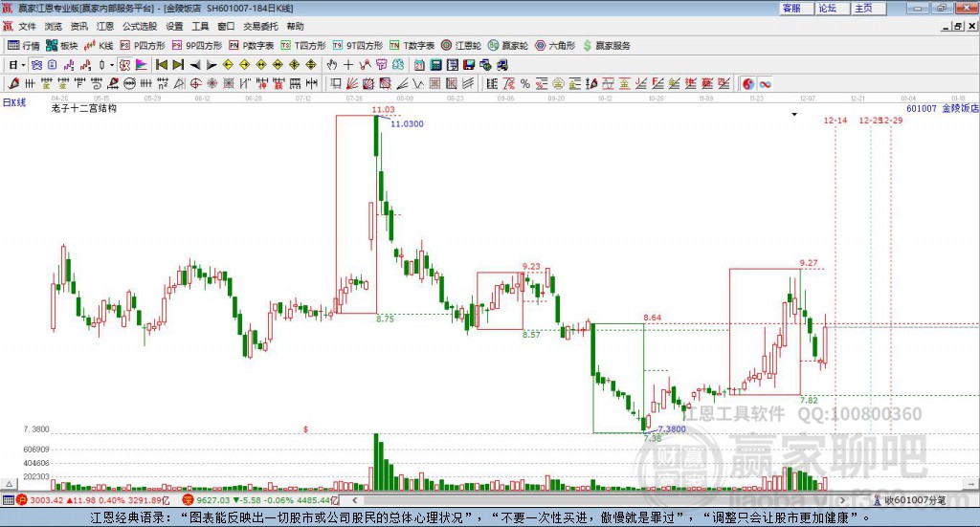Open the calculator icon
Screen dimensions: 980x527
[x=436, y=65]
